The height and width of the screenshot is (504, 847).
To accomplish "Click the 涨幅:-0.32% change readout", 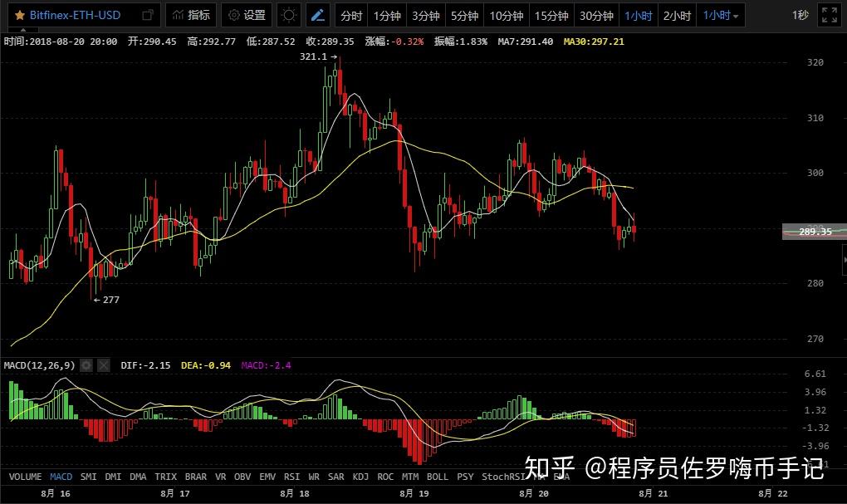I will pos(394,41).
